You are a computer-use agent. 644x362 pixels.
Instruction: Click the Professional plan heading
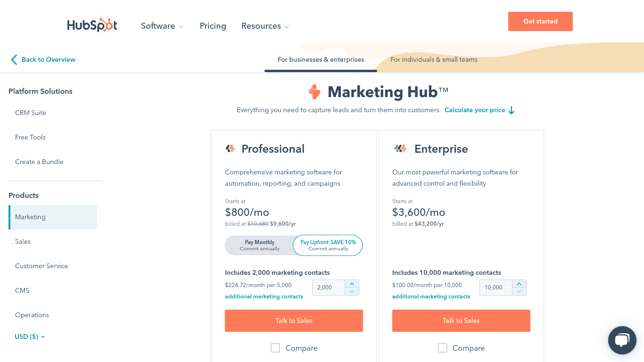[273, 149]
